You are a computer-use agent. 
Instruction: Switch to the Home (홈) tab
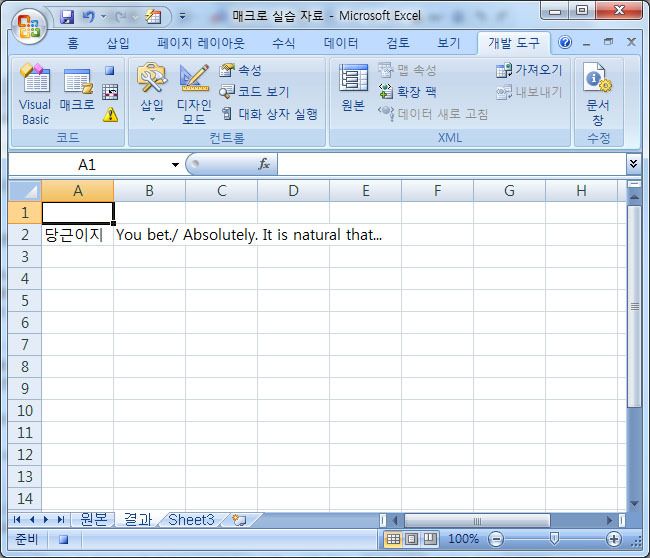(x=73, y=43)
